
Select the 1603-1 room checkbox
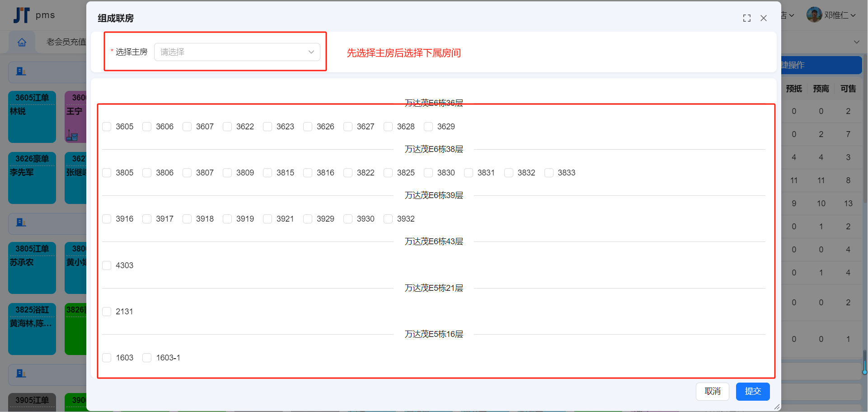click(147, 358)
